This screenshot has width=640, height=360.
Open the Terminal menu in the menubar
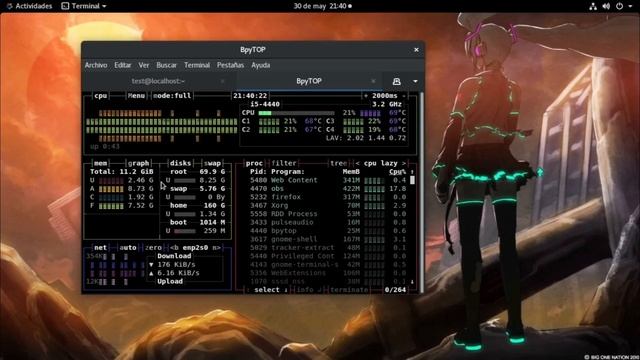pyautogui.click(x=197, y=65)
